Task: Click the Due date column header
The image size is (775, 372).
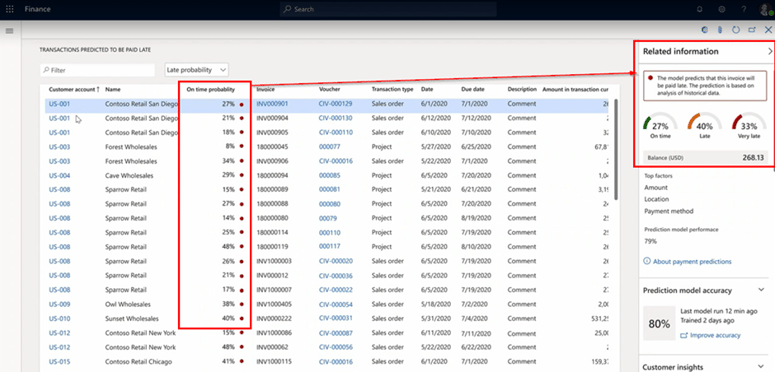Action: click(474, 89)
